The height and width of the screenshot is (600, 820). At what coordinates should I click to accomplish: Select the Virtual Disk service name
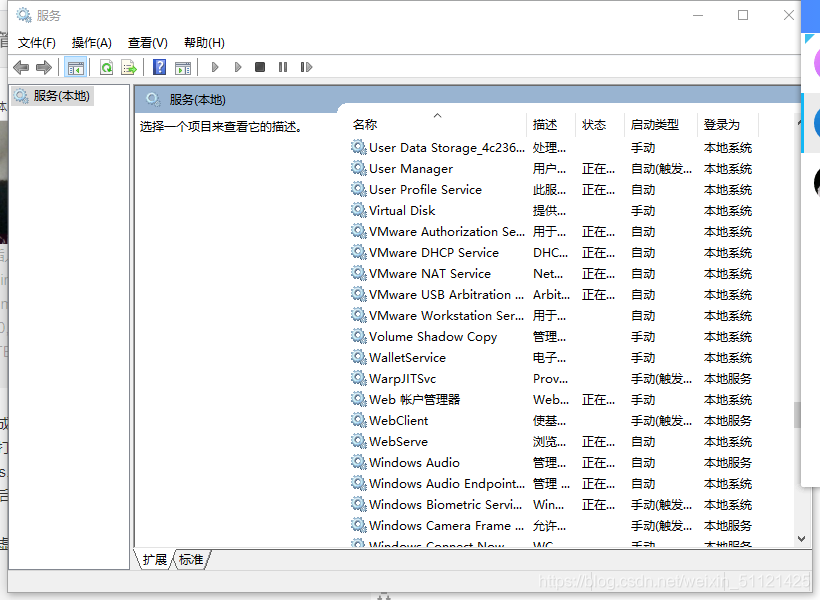pyautogui.click(x=402, y=211)
